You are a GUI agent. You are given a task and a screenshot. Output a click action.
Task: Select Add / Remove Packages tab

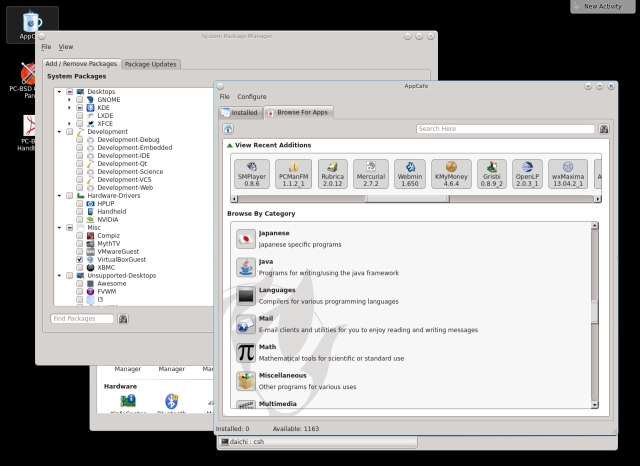(82, 64)
